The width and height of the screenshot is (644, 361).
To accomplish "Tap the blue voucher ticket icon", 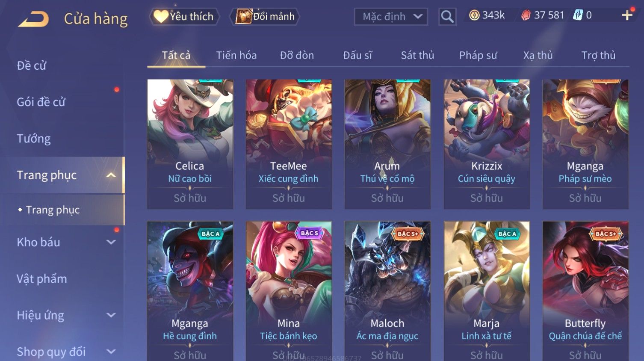I will (x=578, y=15).
